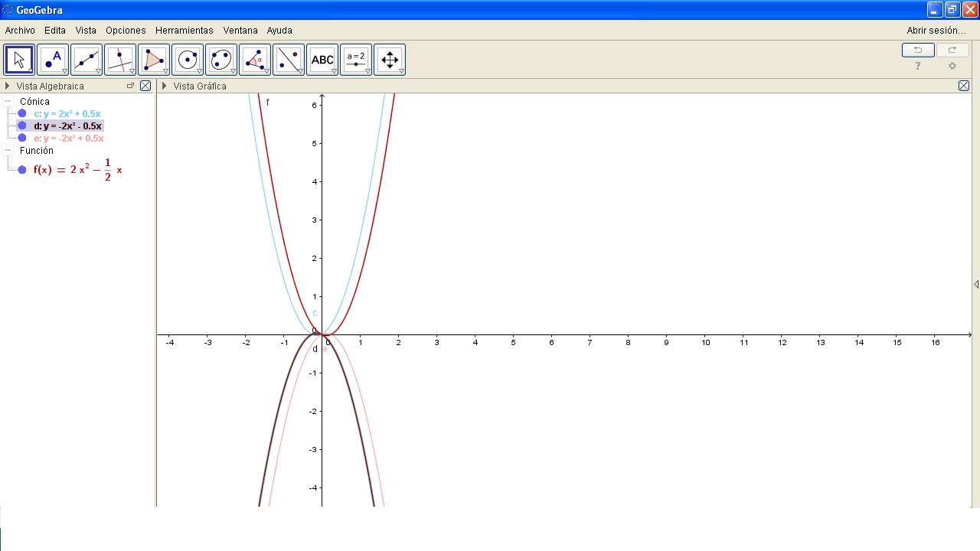Open the Edita menu
Screen dimensions: 980x551
point(55,31)
